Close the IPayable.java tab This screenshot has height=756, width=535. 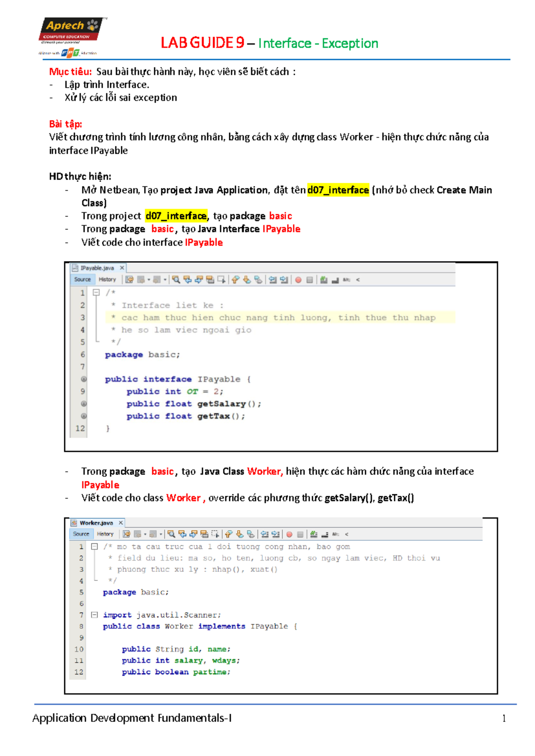122,268
